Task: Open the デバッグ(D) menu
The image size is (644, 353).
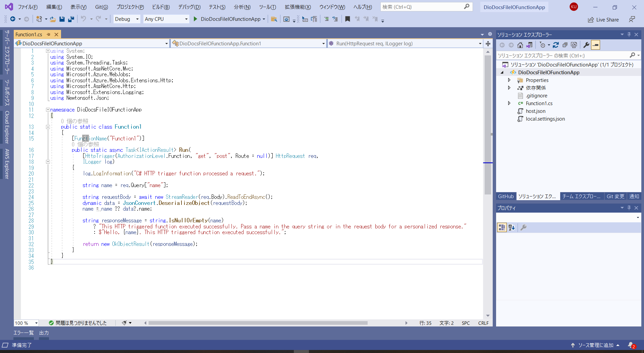Action: click(189, 7)
